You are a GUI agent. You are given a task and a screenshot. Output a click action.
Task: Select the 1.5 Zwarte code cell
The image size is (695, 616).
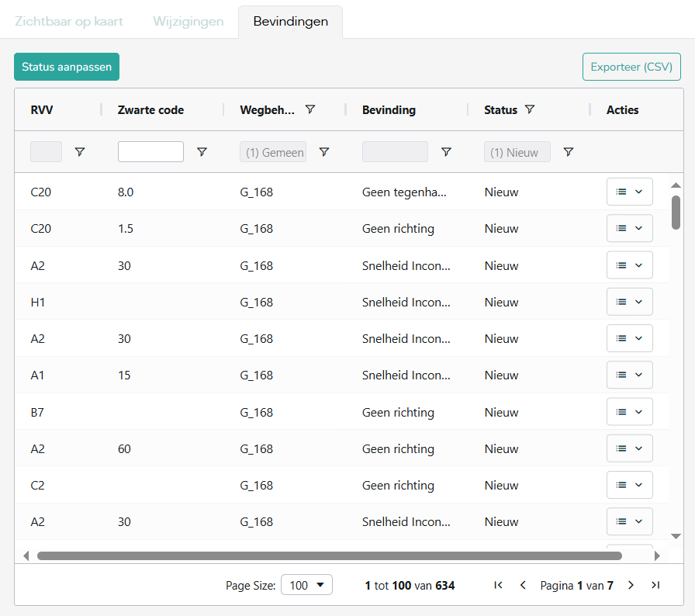tap(126, 229)
